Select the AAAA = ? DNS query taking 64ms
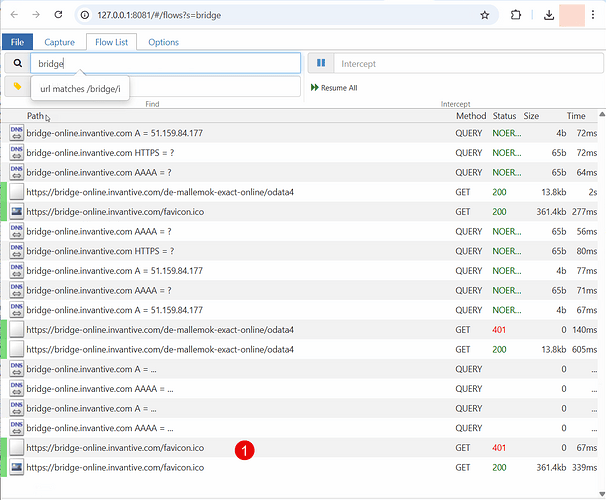The width and height of the screenshot is (606, 500). pyautogui.click(x=300, y=172)
